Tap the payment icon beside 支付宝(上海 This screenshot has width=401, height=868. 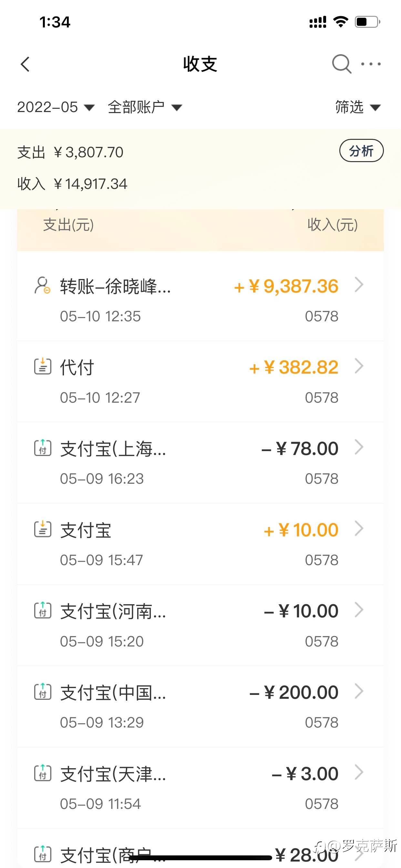tap(43, 448)
